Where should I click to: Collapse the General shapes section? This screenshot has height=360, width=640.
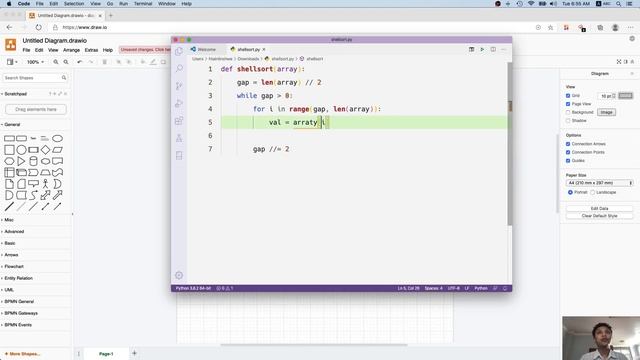tap(12, 124)
